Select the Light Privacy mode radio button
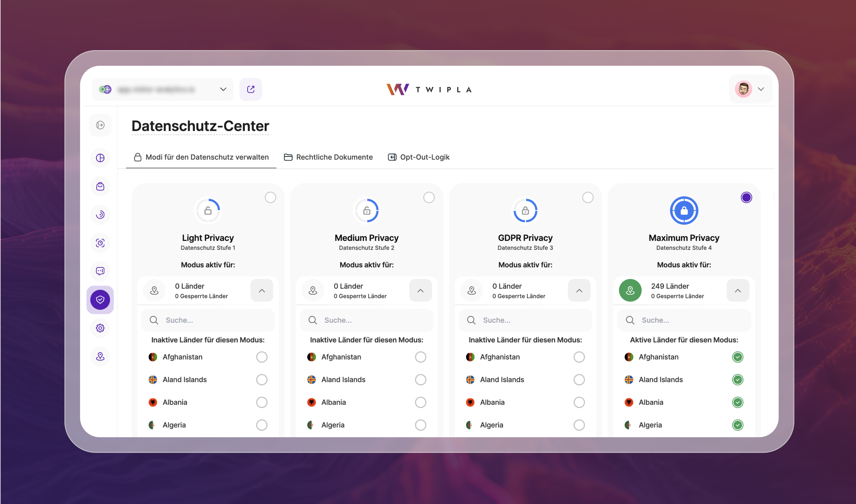 click(270, 197)
